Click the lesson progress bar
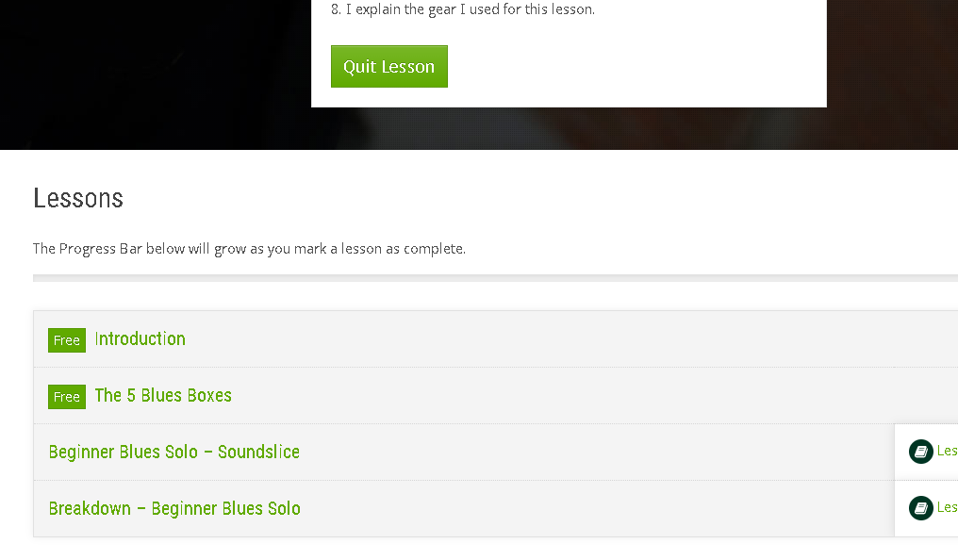Screen dimensions: 958x560 pos(495,278)
